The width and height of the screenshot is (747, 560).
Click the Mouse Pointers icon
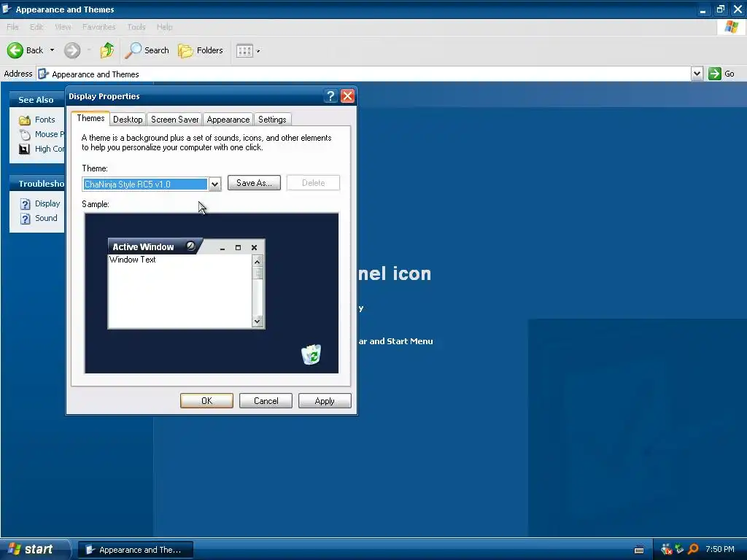click(x=25, y=135)
